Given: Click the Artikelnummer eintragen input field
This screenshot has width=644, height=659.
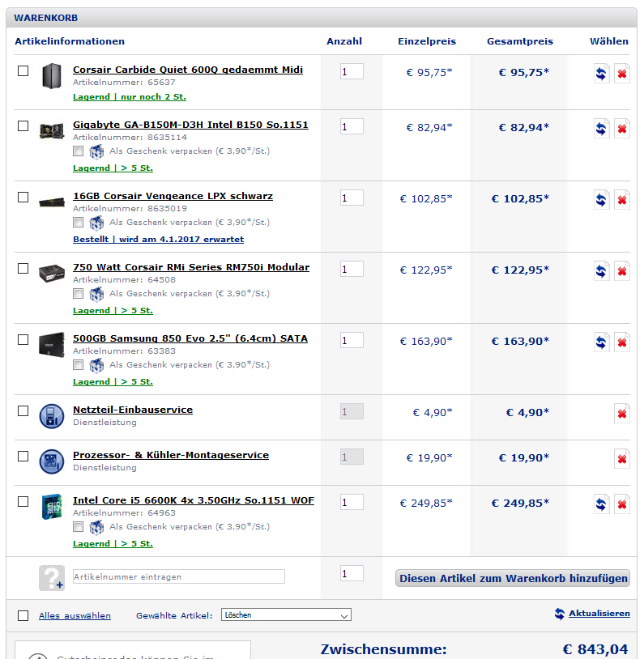Looking at the screenshot, I should pyautogui.click(x=179, y=576).
